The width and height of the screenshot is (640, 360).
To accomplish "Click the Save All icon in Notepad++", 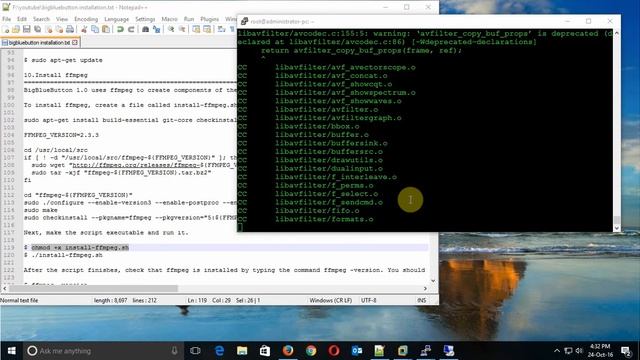I will [x=38, y=29].
